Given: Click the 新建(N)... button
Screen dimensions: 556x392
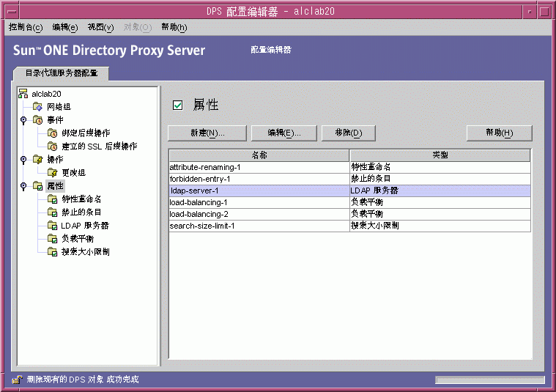Looking at the screenshot, I should [x=207, y=133].
